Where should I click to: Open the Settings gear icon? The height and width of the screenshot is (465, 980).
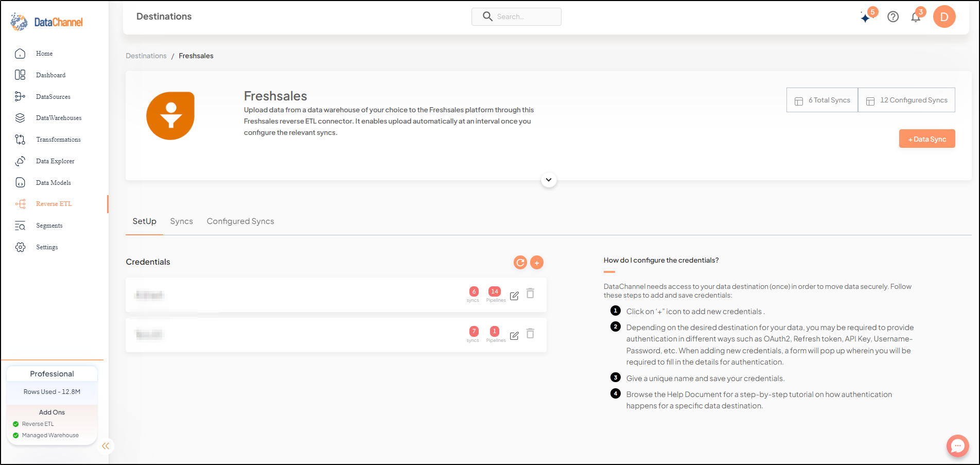20,247
